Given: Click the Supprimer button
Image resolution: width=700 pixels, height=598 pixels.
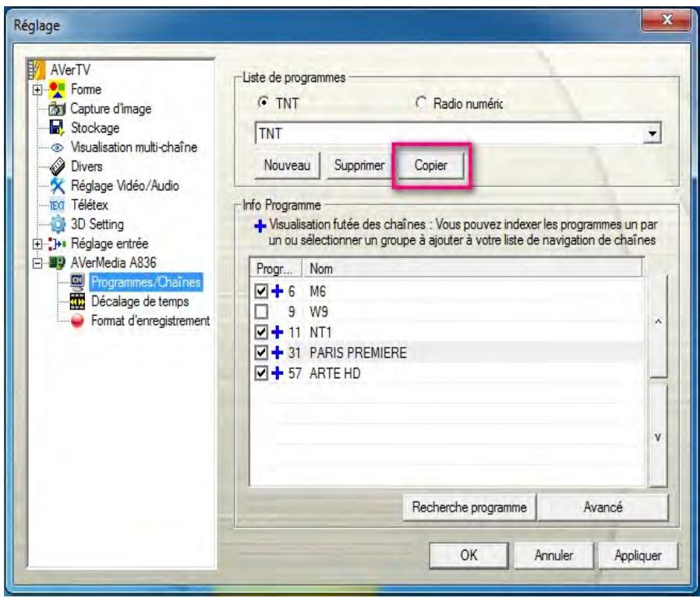Looking at the screenshot, I should pyautogui.click(x=359, y=165).
